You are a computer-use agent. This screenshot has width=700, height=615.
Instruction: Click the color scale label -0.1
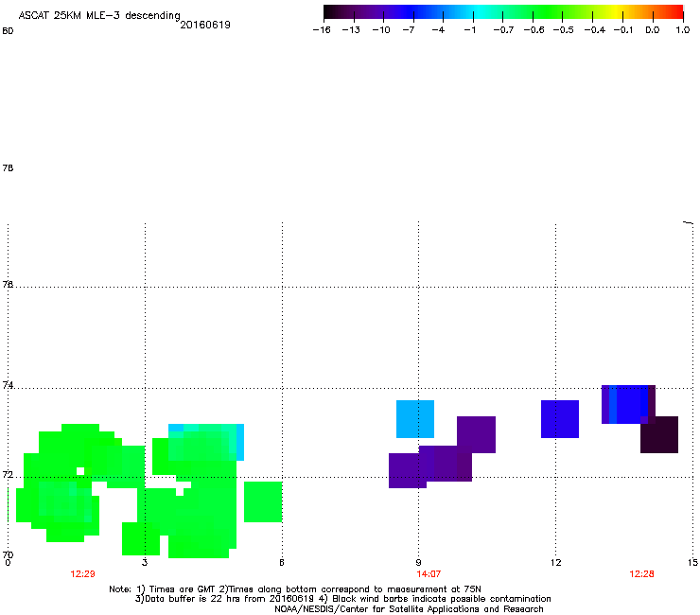click(623, 30)
